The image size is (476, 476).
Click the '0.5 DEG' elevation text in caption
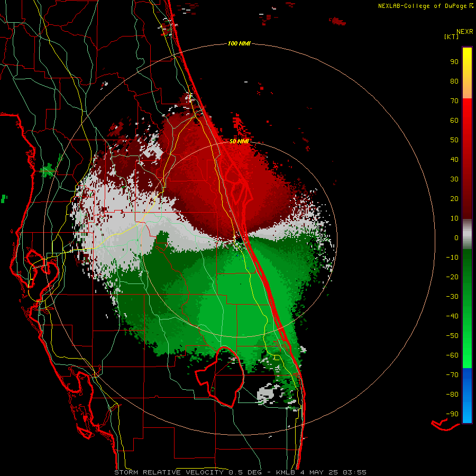tap(245, 472)
